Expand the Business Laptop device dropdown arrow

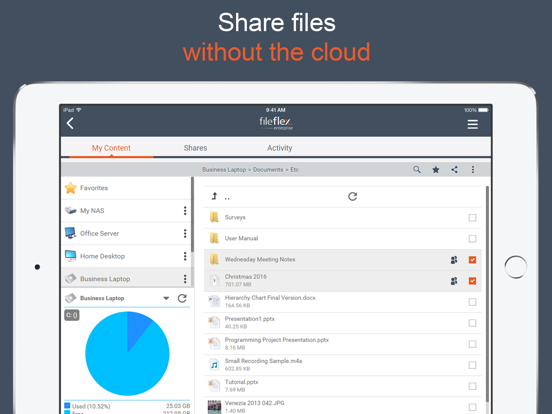(x=166, y=299)
